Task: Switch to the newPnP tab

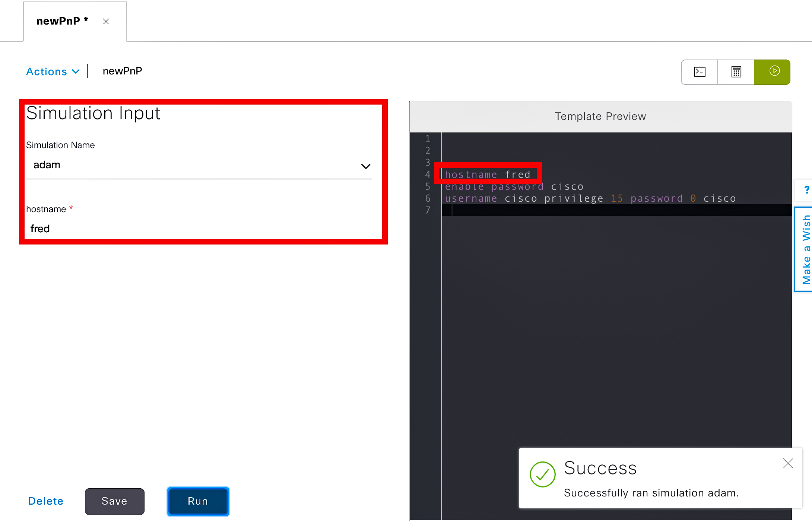Action: coord(58,21)
